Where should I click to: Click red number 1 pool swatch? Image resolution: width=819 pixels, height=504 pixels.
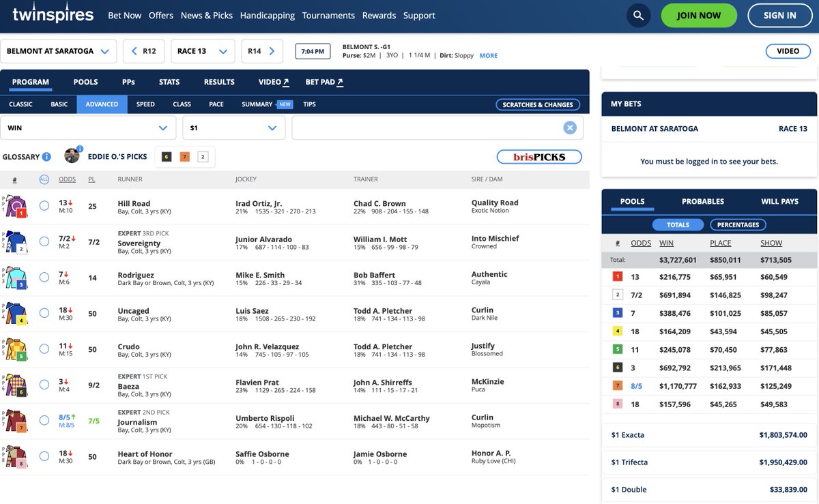[618, 277]
